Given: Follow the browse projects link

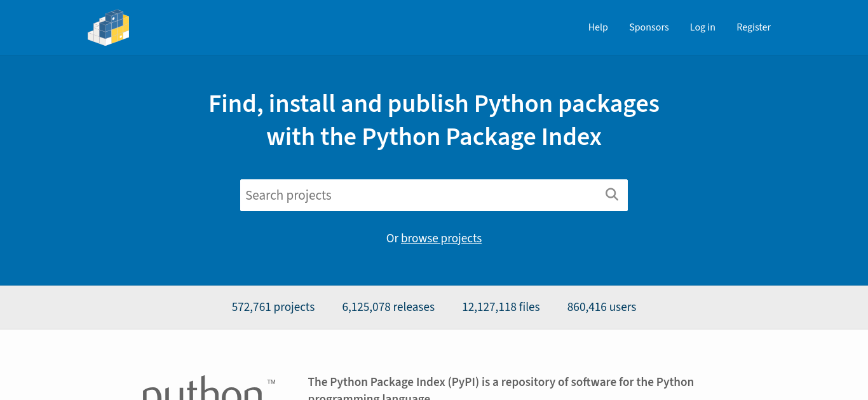Looking at the screenshot, I should coord(441,238).
